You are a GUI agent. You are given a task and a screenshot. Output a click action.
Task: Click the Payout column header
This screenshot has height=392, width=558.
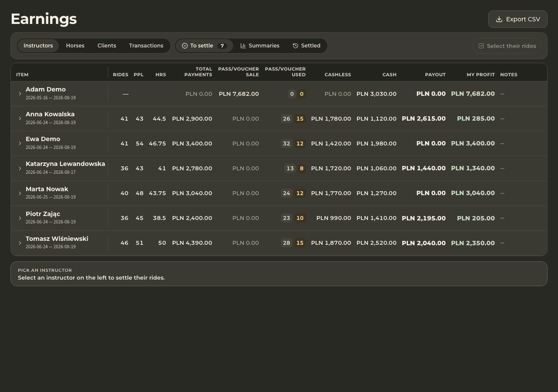[436, 74]
